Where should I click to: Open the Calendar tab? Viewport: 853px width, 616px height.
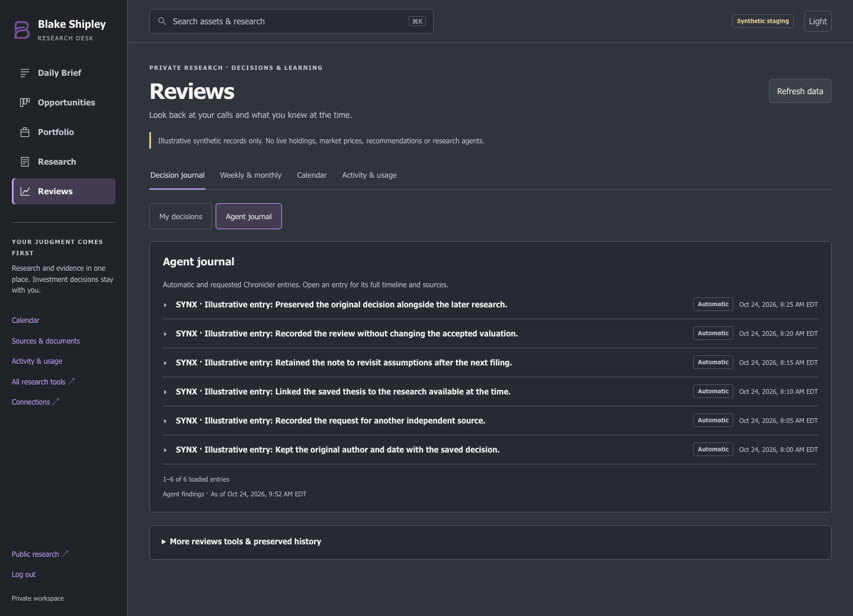(312, 175)
